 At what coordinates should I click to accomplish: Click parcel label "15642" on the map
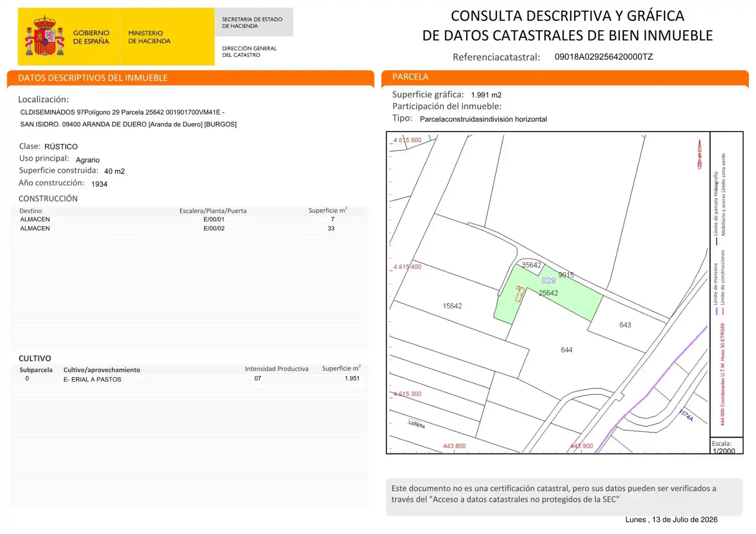(452, 306)
